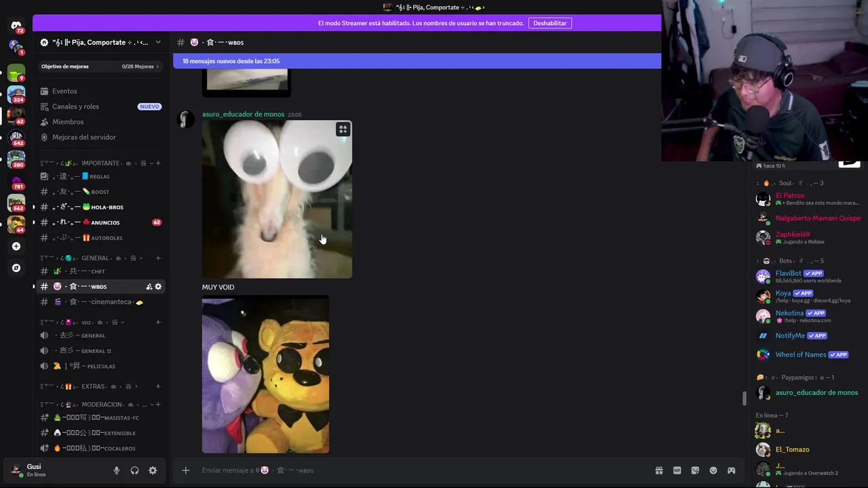
Task: Open channel settings gear for wbds
Action: (x=159, y=287)
